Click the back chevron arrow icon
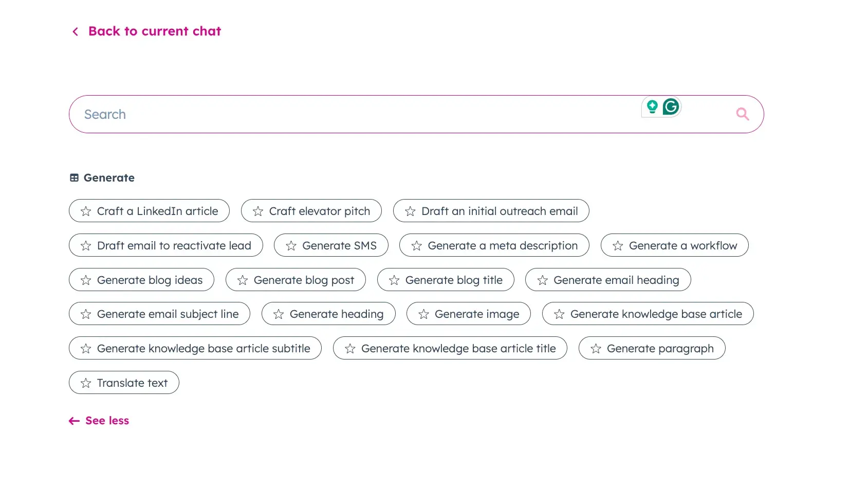Viewport: 868px width, 502px height. [x=76, y=32]
